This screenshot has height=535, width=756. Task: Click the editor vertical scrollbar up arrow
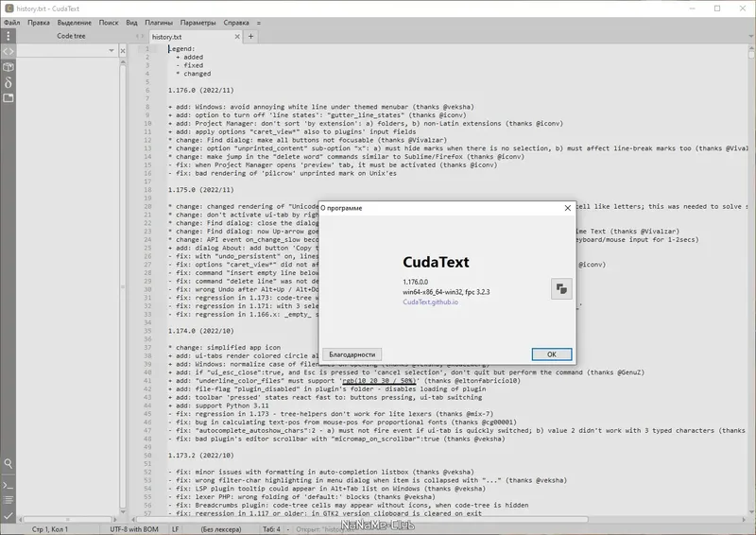751,48
